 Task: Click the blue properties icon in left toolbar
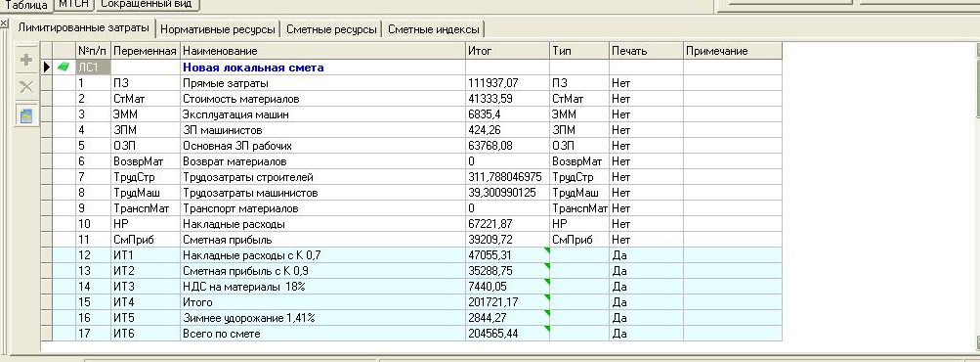26,115
